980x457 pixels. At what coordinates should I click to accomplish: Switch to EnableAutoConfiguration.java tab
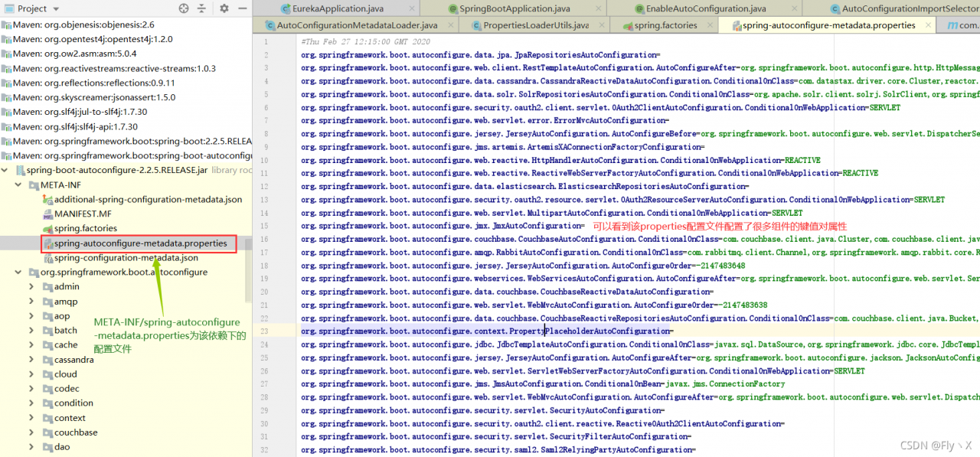[701, 8]
